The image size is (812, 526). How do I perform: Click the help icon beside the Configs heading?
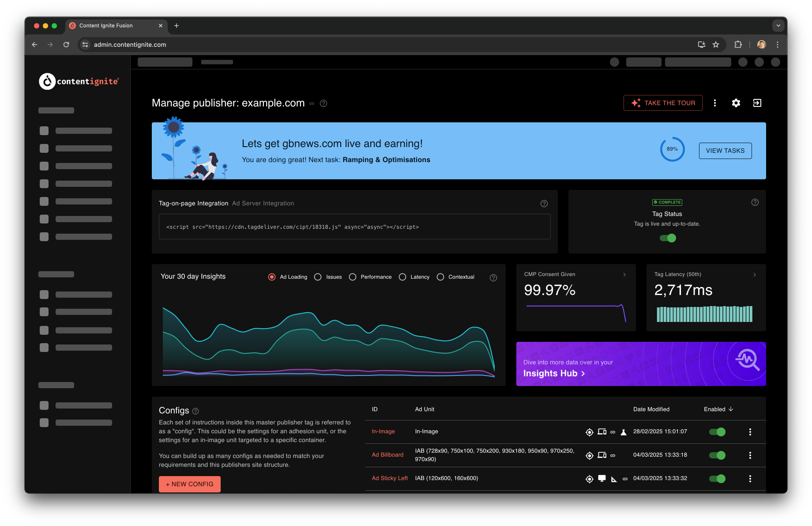(x=195, y=411)
